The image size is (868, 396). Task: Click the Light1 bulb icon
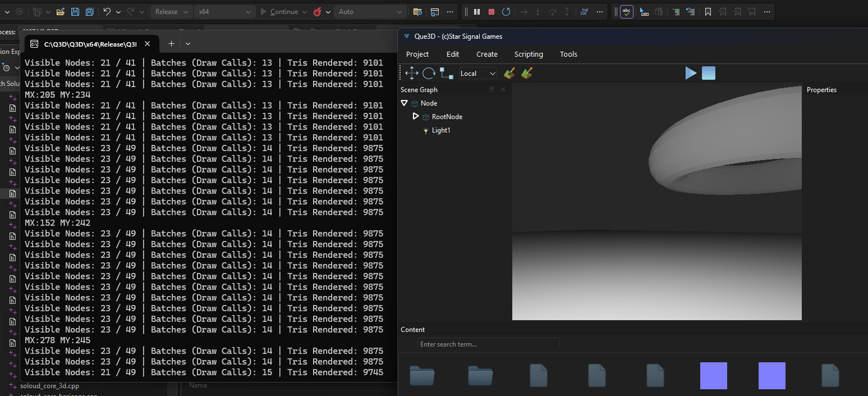coord(426,130)
